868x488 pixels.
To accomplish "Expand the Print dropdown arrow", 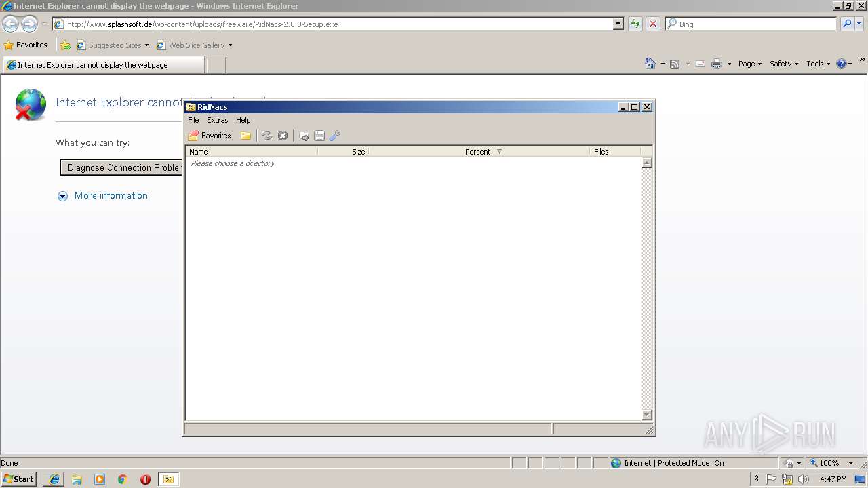I will click(729, 64).
